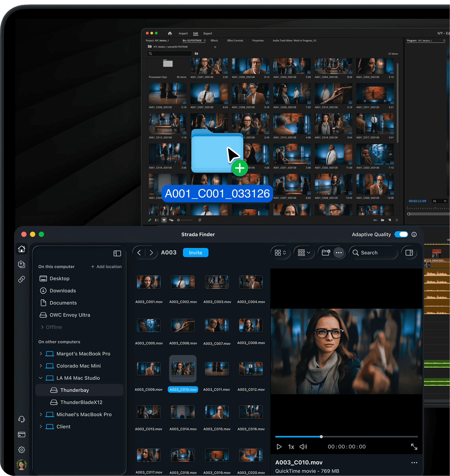The width and height of the screenshot is (450, 476).
Task: Open Downloads location
Action: coord(58,291)
